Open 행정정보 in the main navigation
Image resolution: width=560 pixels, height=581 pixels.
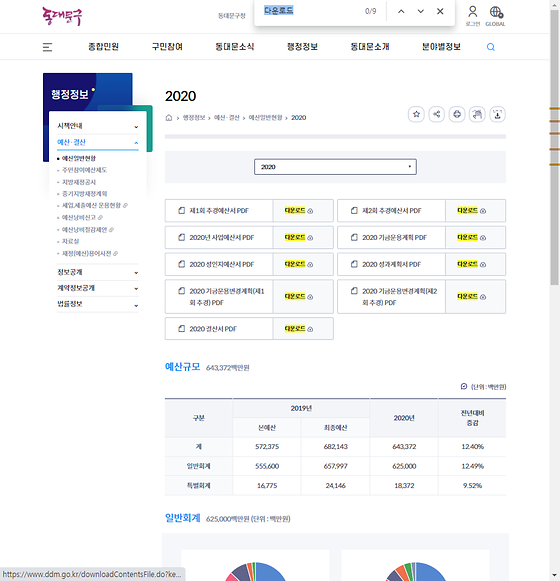(302, 47)
